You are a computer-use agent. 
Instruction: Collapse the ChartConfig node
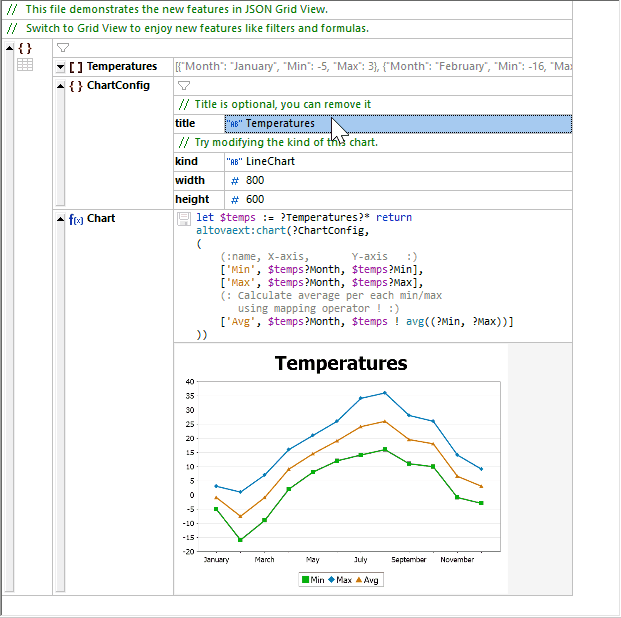(60, 86)
